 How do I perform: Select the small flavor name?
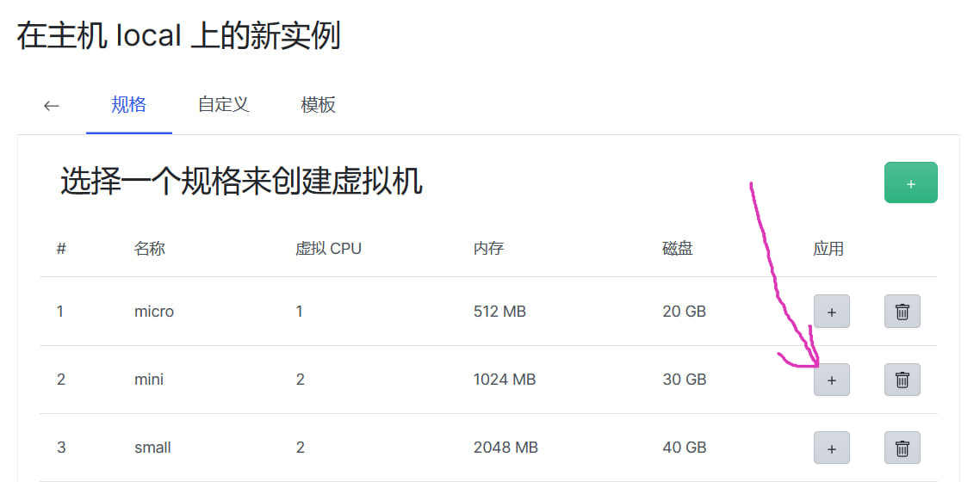tap(152, 448)
